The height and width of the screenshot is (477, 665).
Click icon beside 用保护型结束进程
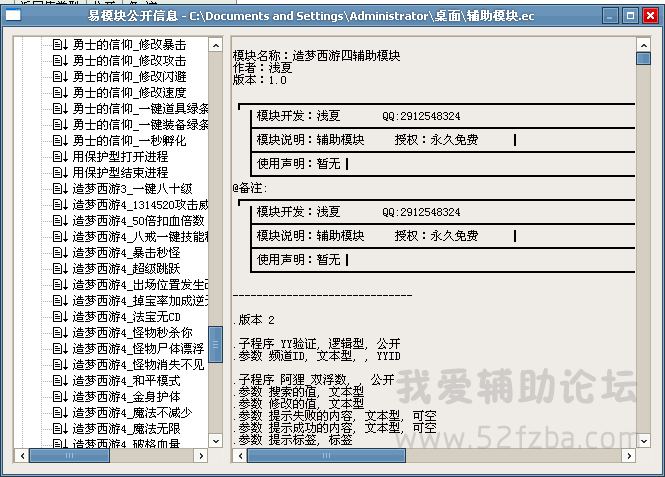[x=60, y=173]
